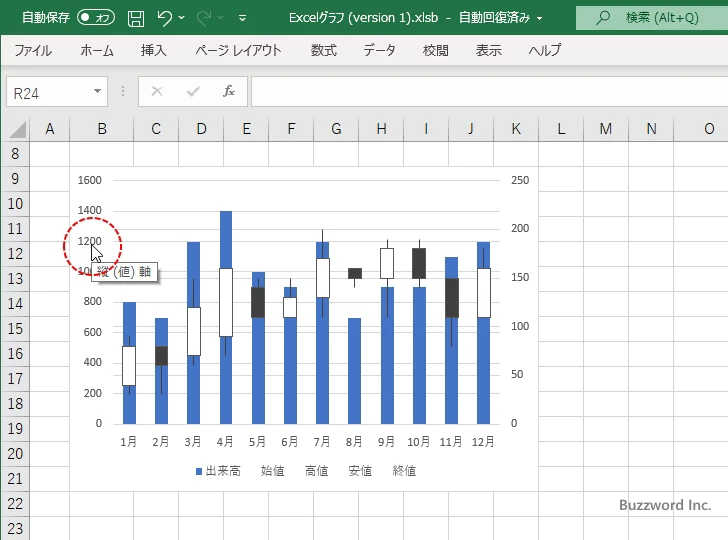The width and height of the screenshot is (728, 540).
Task: Click the 始値 legend entry
Action: point(272,471)
